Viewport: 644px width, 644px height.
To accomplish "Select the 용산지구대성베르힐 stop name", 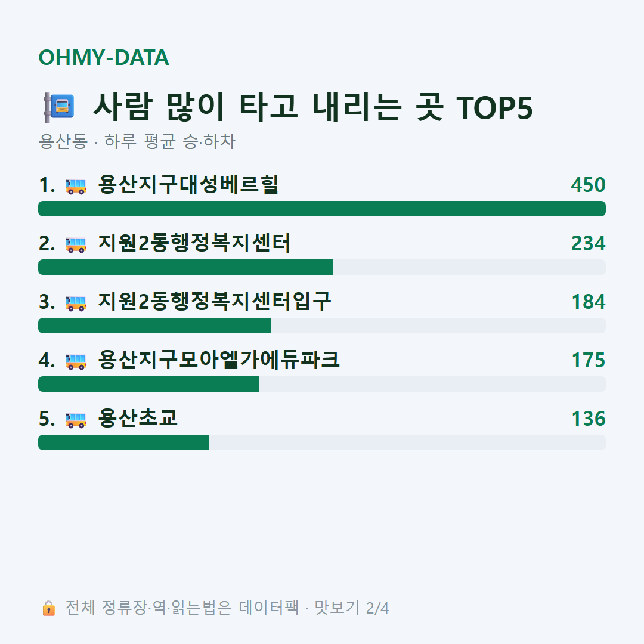I will [x=188, y=184].
